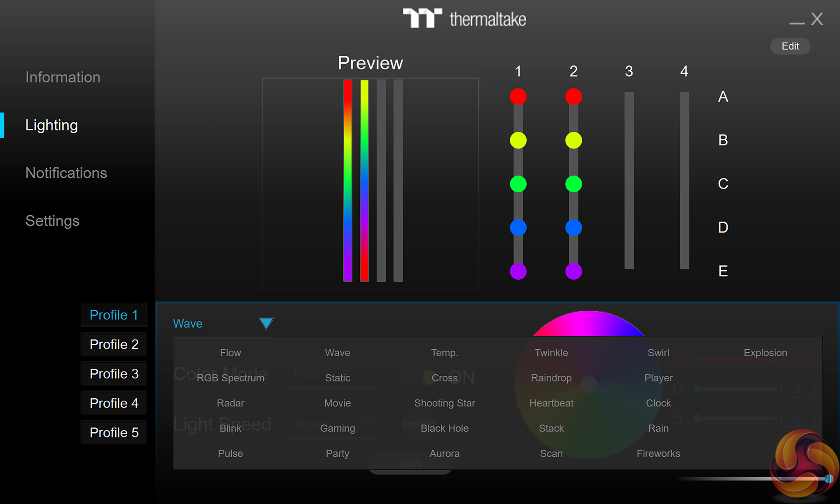
Task: Select empty fan strip number 4
Action: coord(684,180)
